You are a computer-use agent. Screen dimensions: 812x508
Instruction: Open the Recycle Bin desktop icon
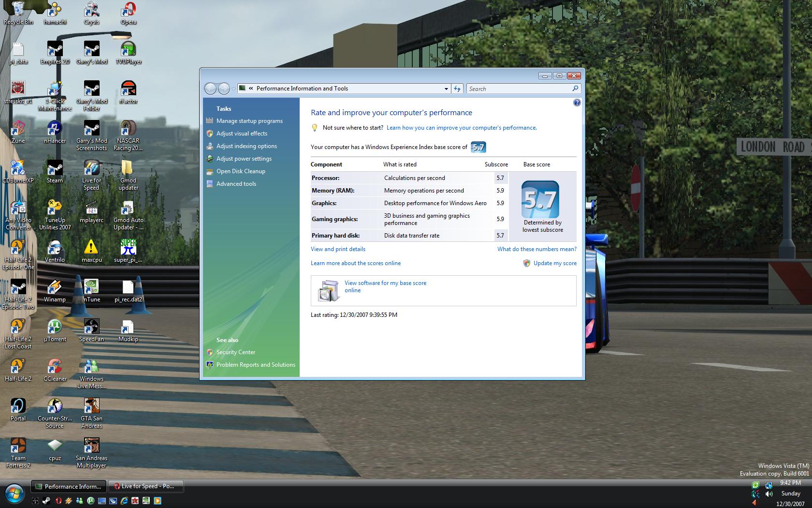[18, 13]
